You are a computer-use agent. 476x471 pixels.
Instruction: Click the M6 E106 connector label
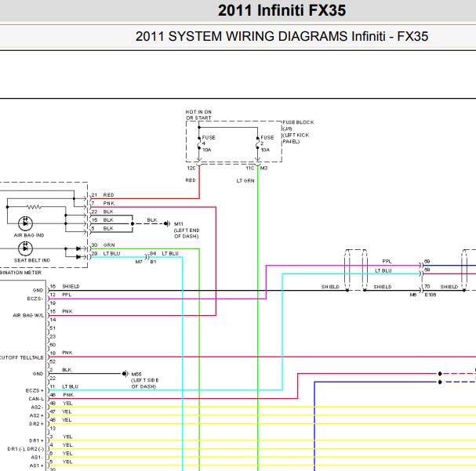click(x=423, y=295)
